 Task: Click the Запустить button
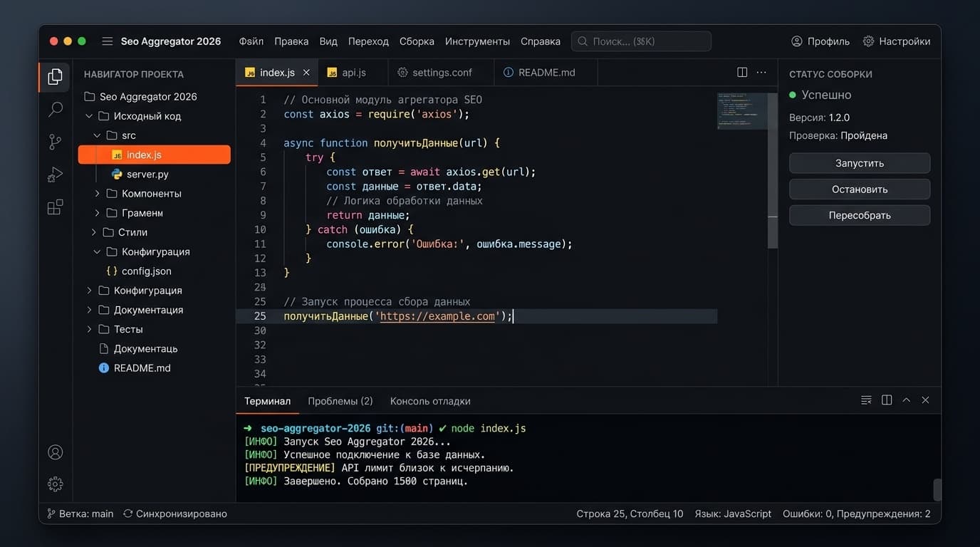point(859,163)
